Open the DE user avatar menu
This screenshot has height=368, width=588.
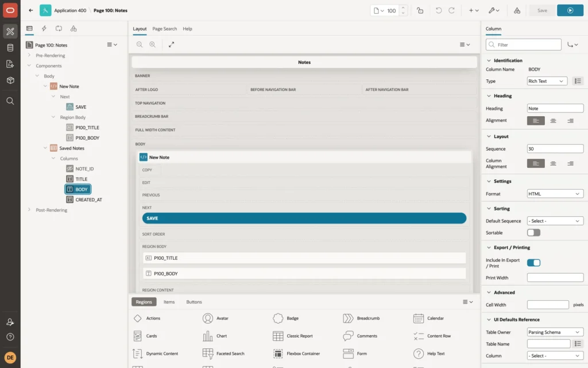click(x=10, y=358)
